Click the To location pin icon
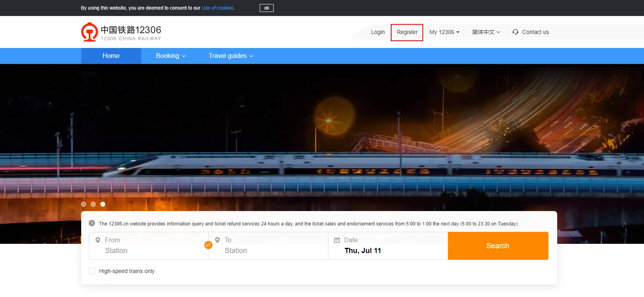Image resolution: width=644 pixels, height=297 pixels. click(x=217, y=240)
